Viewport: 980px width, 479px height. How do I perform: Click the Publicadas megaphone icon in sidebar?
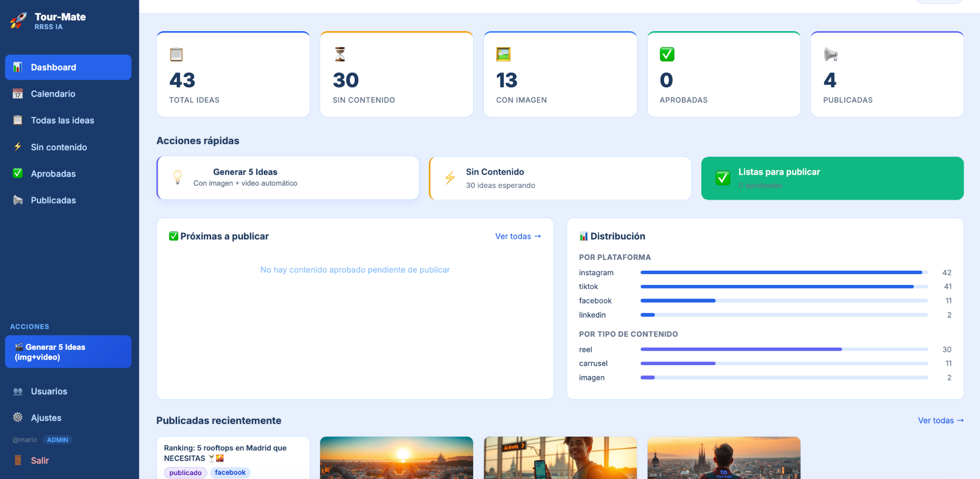point(18,200)
